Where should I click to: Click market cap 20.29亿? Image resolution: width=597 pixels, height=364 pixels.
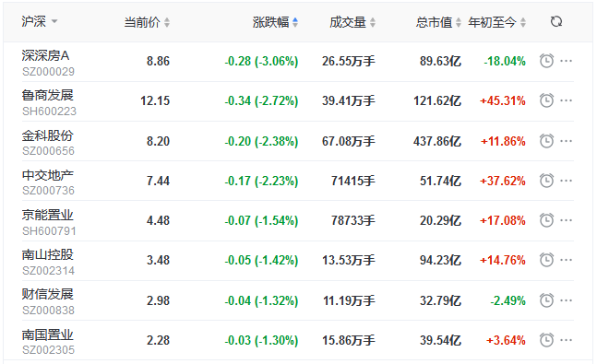440,220
